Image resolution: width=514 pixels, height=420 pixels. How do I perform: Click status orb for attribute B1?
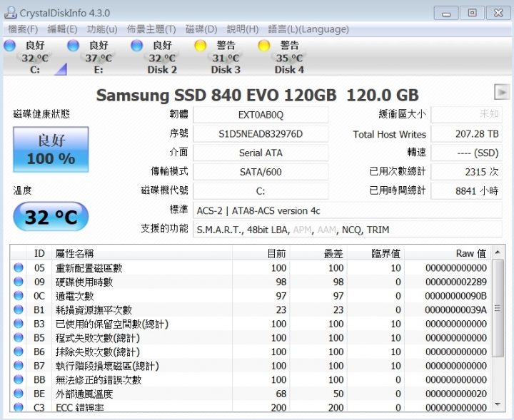click(x=19, y=309)
